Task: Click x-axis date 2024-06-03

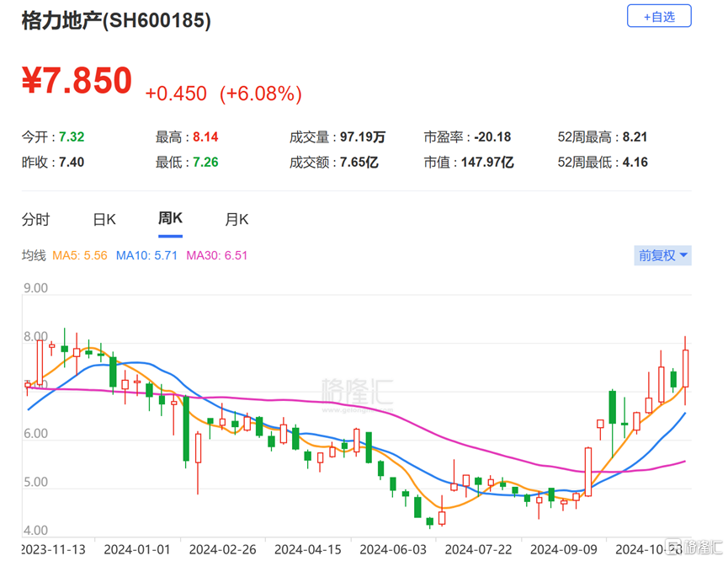Action: (393, 550)
